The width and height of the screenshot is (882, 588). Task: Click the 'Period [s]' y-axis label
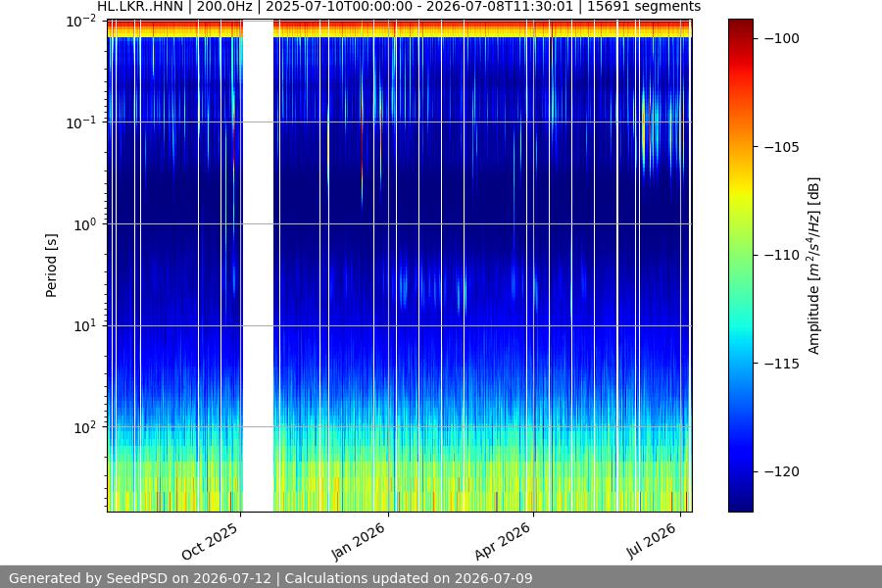(51, 266)
